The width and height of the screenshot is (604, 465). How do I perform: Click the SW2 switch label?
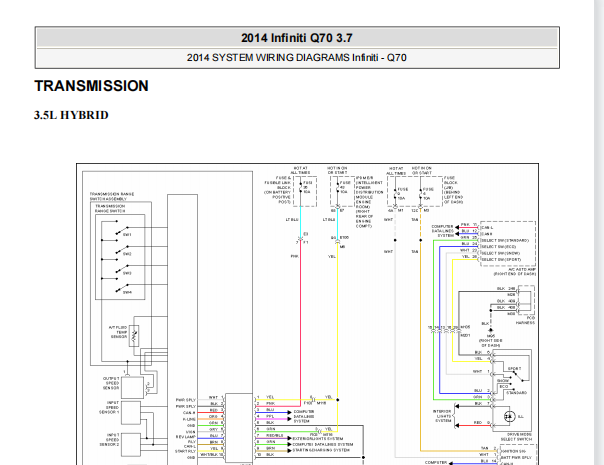pos(127,254)
